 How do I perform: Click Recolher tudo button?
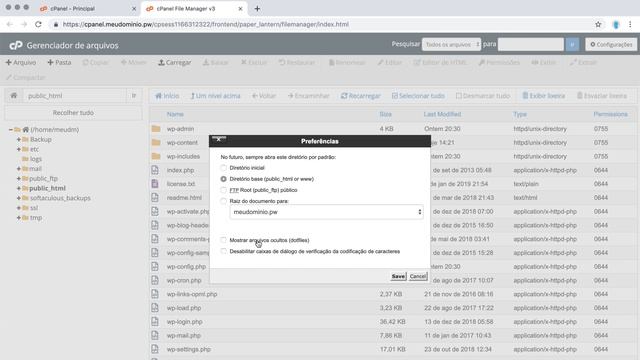click(x=73, y=113)
